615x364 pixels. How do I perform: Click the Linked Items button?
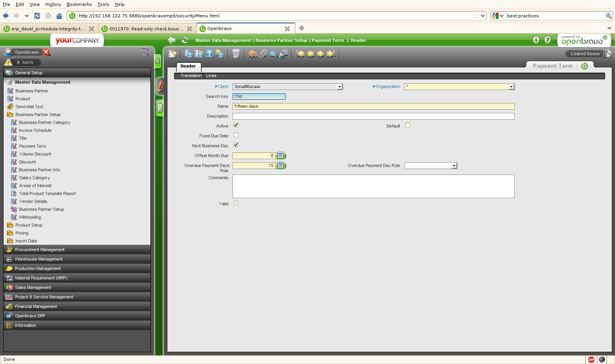[x=585, y=54]
